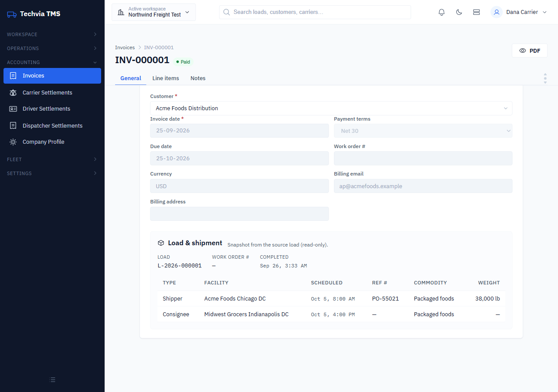Switch to the General tab
The width and height of the screenshot is (558, 392).
point(131,78)
